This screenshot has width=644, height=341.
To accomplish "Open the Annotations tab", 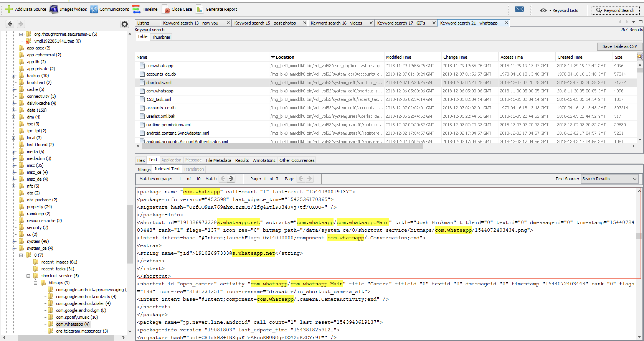I will 264,160.
